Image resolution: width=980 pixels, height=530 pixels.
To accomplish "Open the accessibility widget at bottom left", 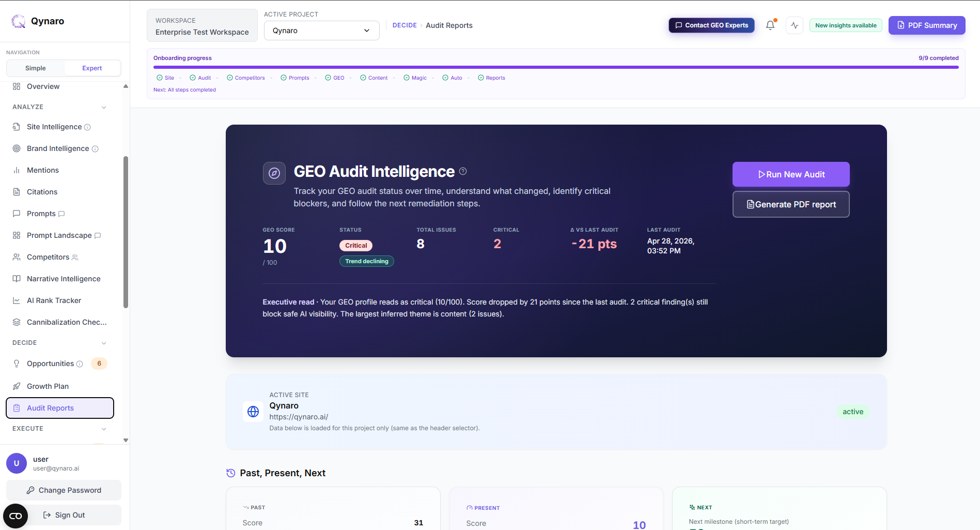I will tap(15, 516).
